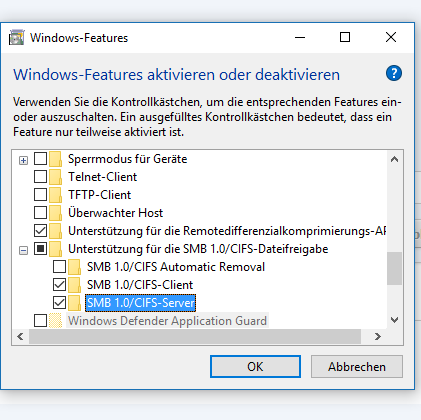Select the TFTP-Client folder icon

[x=55, y=195]
